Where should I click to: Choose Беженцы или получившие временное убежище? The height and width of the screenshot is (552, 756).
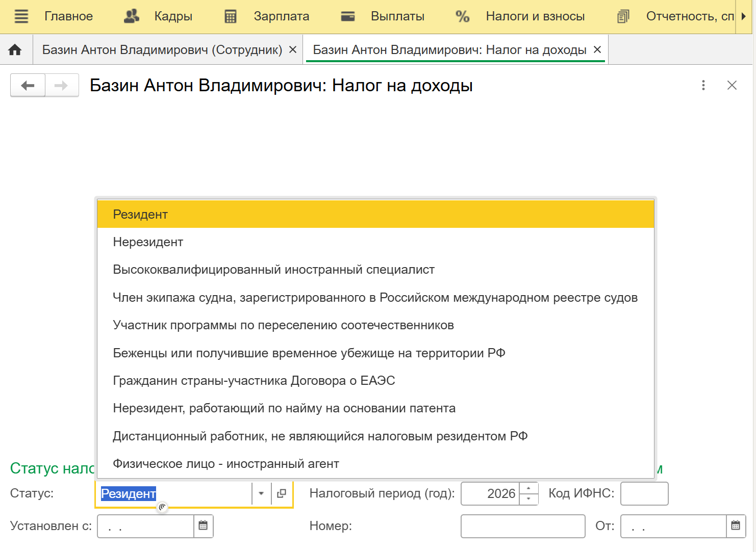375,353
